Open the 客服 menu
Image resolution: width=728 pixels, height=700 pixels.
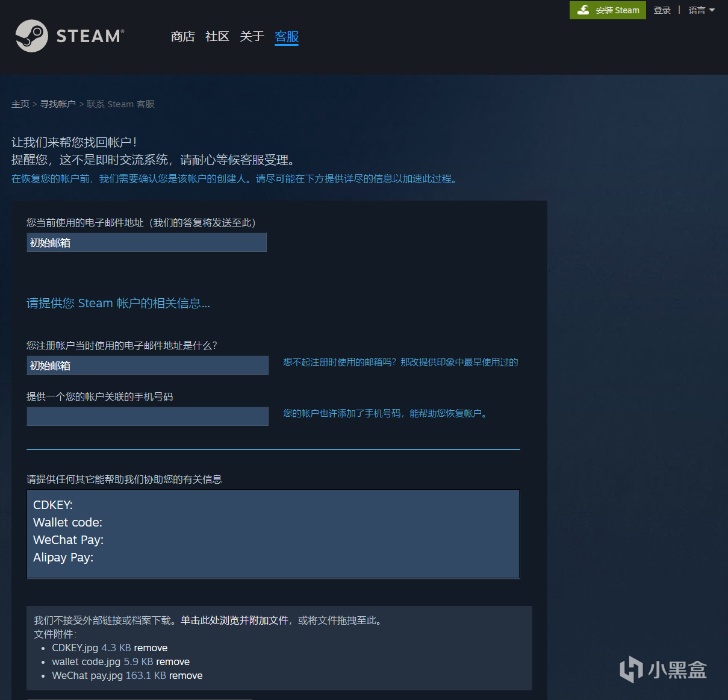point(287,37)
